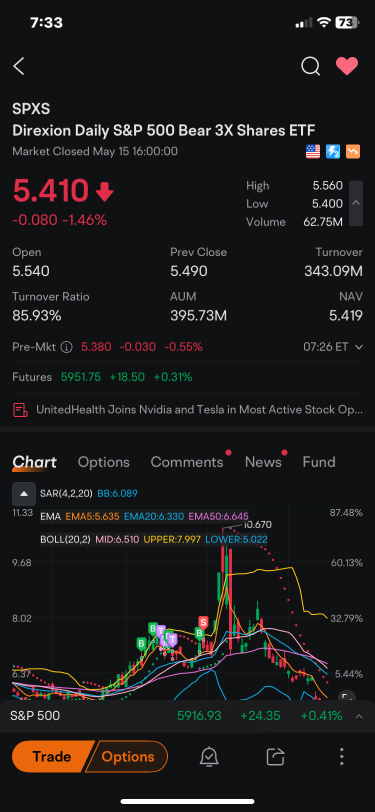375x812 pixels.
Task: Open the Pre-Mkt info circle icon
Action: coord(66,347)
